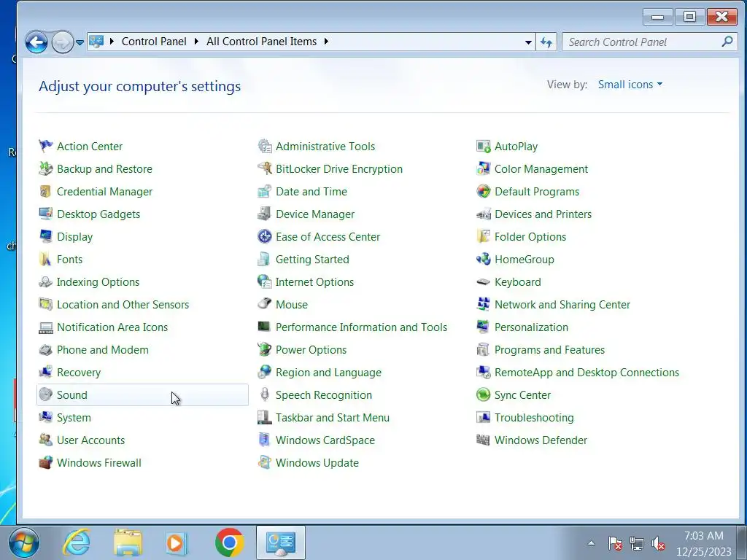The height and width of the screenshot is (560, 747).
Task: Click the Sync Center green icon
Action: 484,394
